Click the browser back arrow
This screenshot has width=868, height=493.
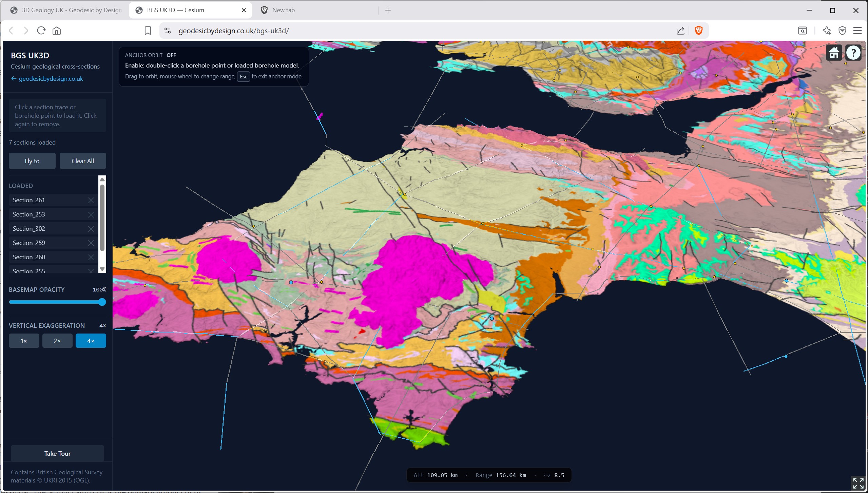[x=11, y=31]
